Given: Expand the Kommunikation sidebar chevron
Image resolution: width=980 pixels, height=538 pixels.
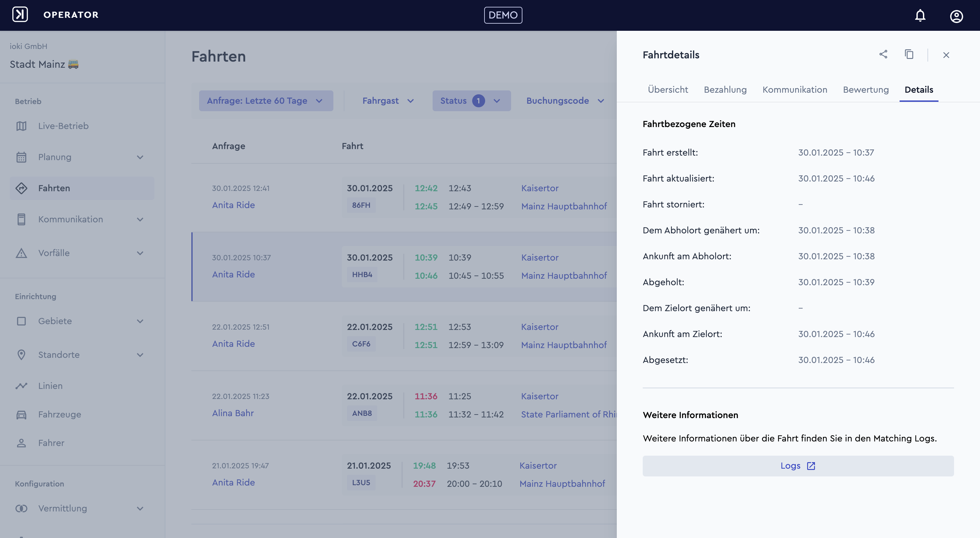Looking at the screenshot, I should [140, 219].
